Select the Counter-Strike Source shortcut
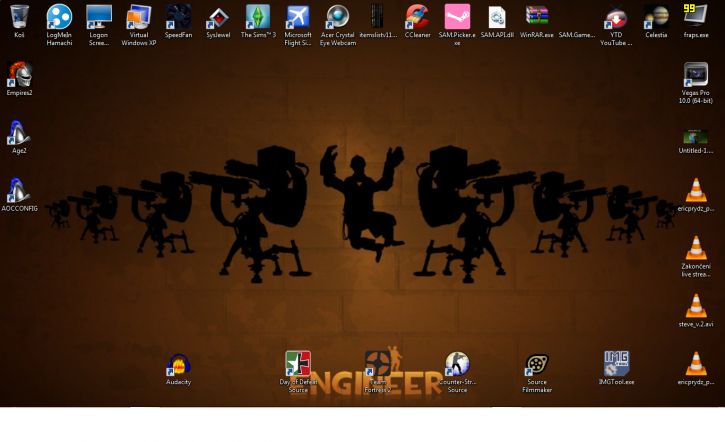The width and height of the screenshot is (725, 442). 457,363
